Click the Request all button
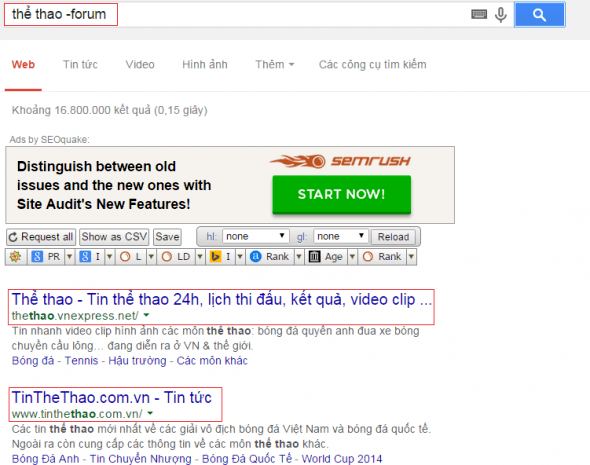The height and width of the screenshot is (465, 590). 41,237
